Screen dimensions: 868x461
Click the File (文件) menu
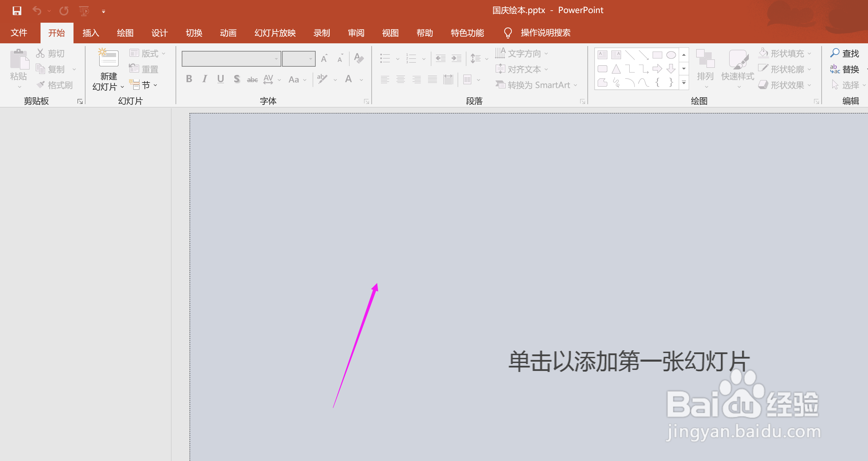pyautogui.click(x=19, y=33)
